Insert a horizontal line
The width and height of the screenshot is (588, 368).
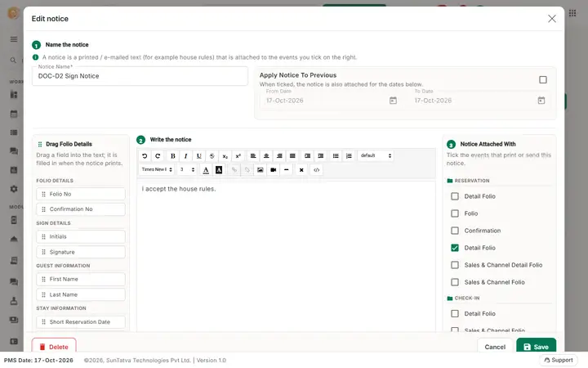click(x=287, y=170)
